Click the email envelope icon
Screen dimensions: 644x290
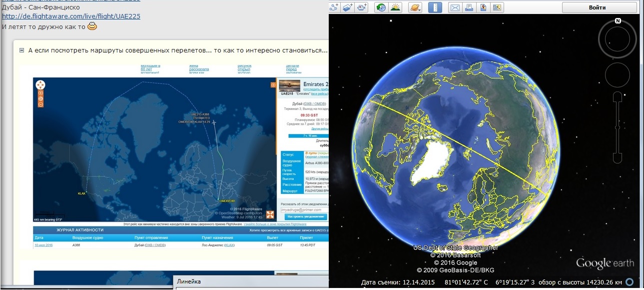tap(454, 7)
